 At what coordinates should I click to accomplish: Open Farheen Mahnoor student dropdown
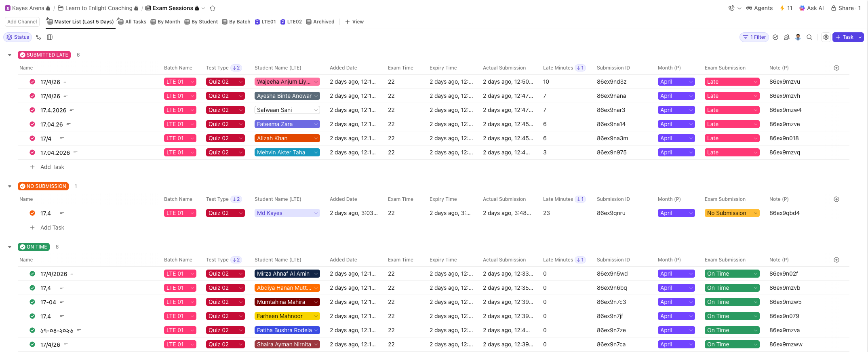[x=287, y=316]
